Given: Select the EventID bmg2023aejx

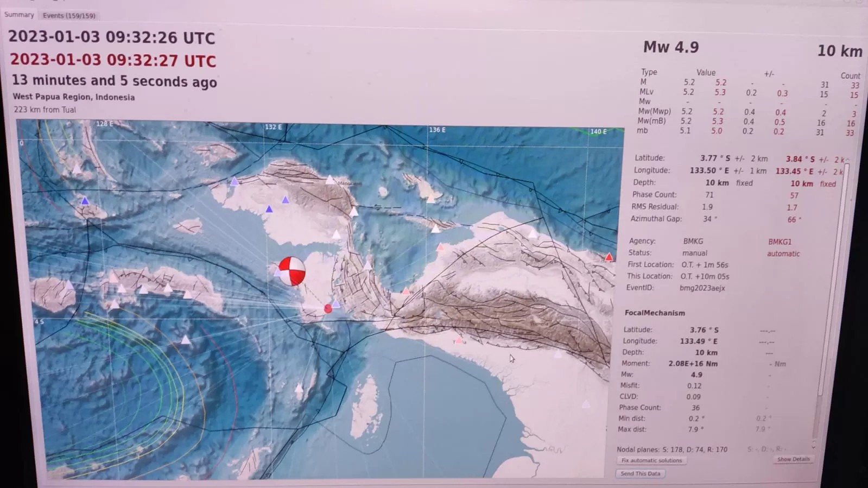Looking at the screenshot, I should tap(702, 288).
